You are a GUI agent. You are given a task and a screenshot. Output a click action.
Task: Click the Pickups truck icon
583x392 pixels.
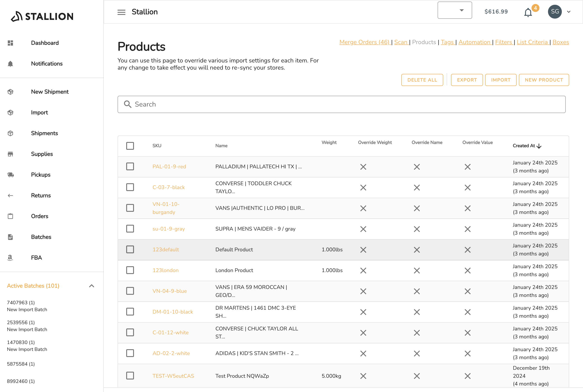[10, 175]
